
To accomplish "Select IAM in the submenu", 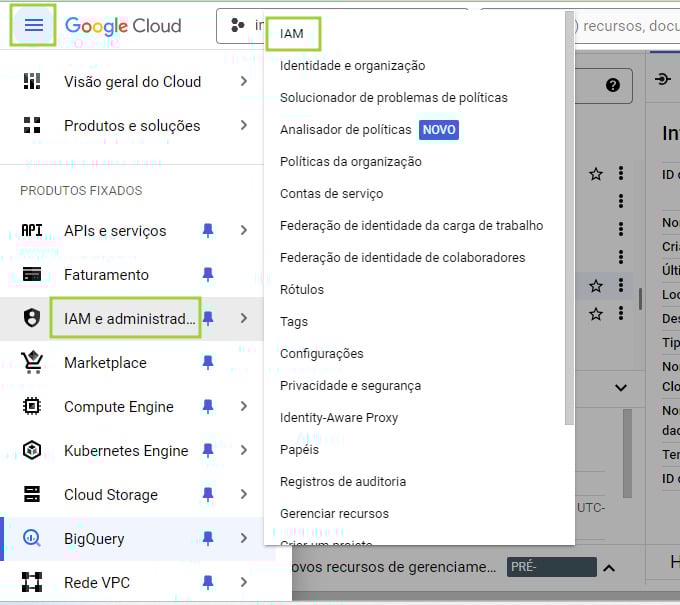I will click(292, 34).
